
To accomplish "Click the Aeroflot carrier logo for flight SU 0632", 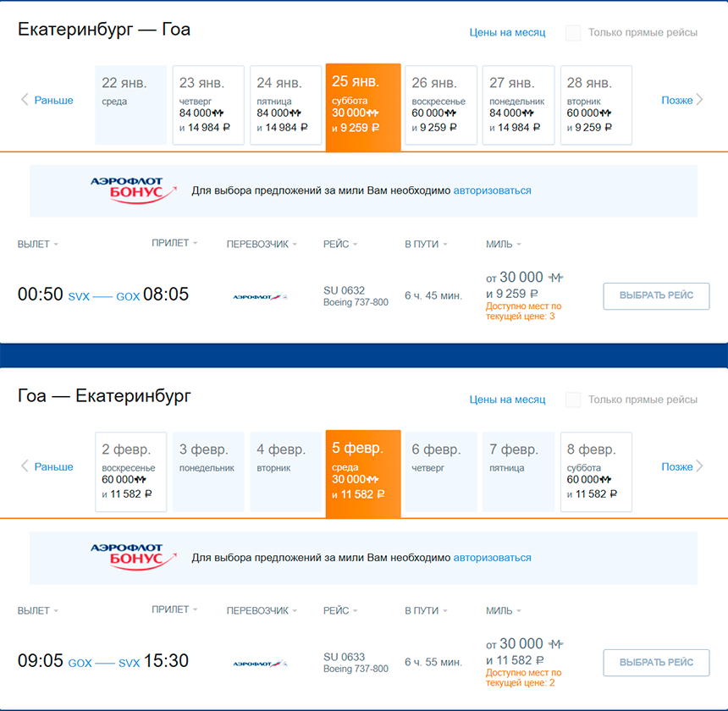I will [260, 296].
